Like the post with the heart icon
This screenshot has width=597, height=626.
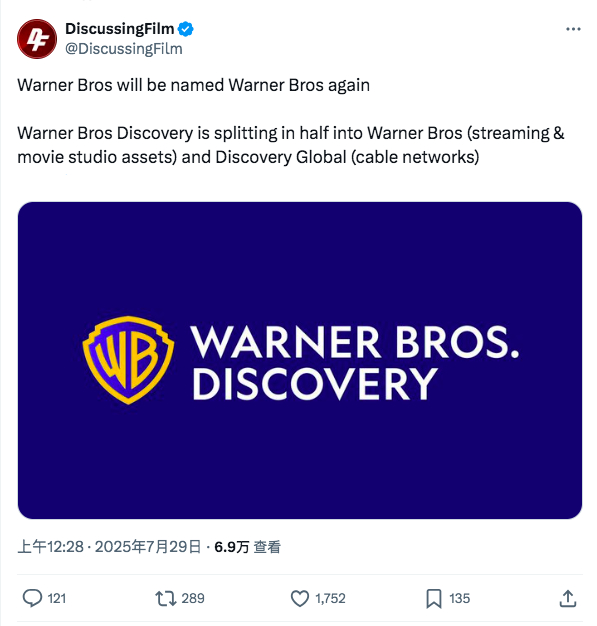(299, 598)
